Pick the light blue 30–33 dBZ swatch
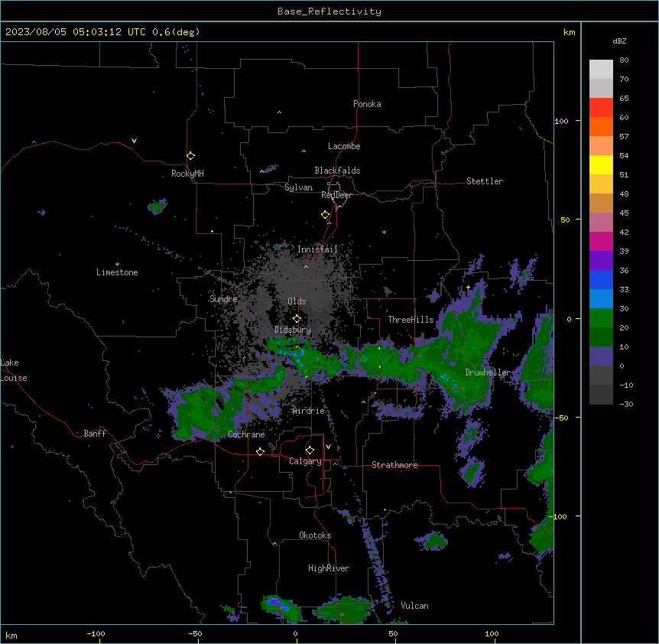The image size is (659, 644). (x=601, y=298)
